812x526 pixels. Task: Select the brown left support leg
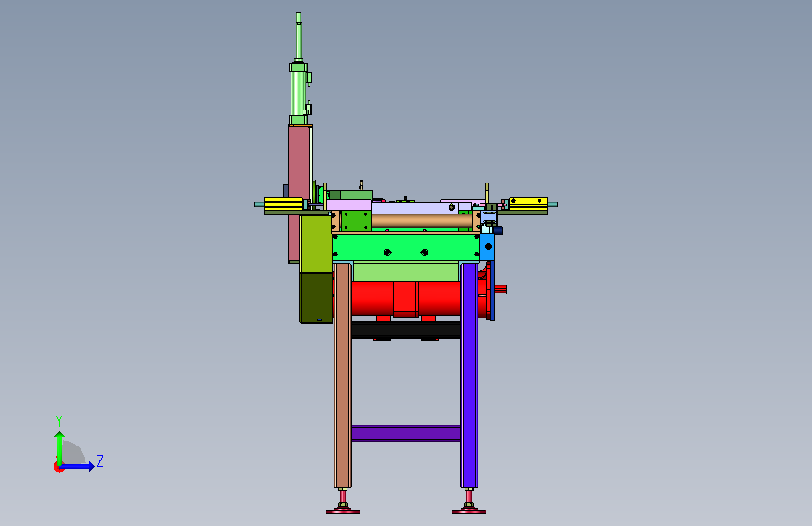342,375
